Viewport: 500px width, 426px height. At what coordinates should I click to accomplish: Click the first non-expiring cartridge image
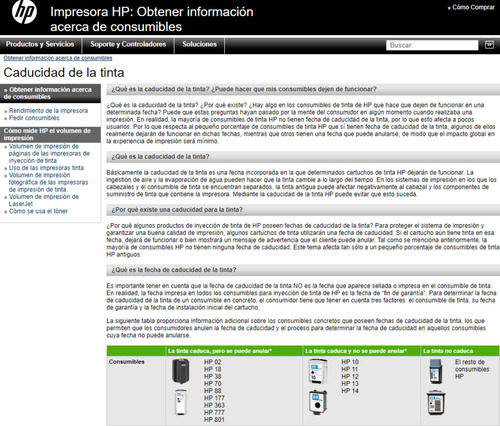click(x=436, y=371)
